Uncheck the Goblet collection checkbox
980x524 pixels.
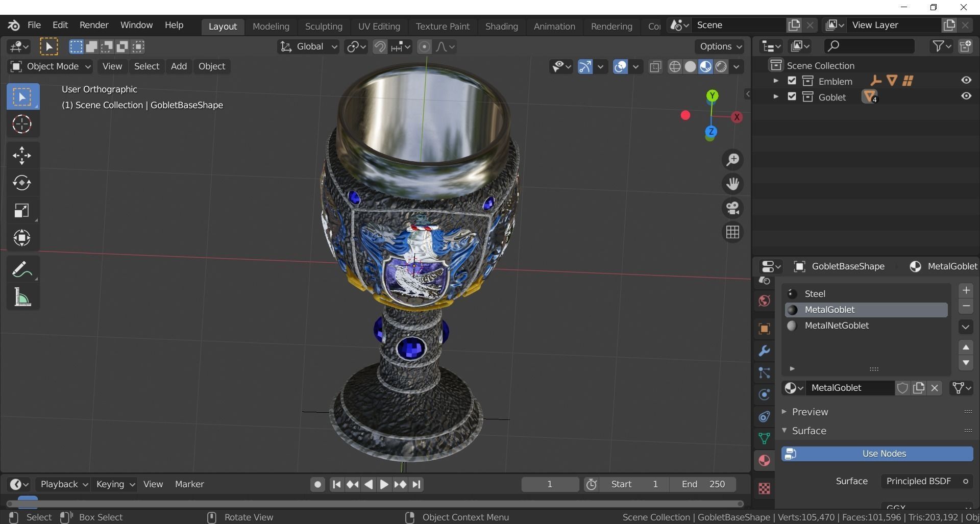(x=792, y=96)
